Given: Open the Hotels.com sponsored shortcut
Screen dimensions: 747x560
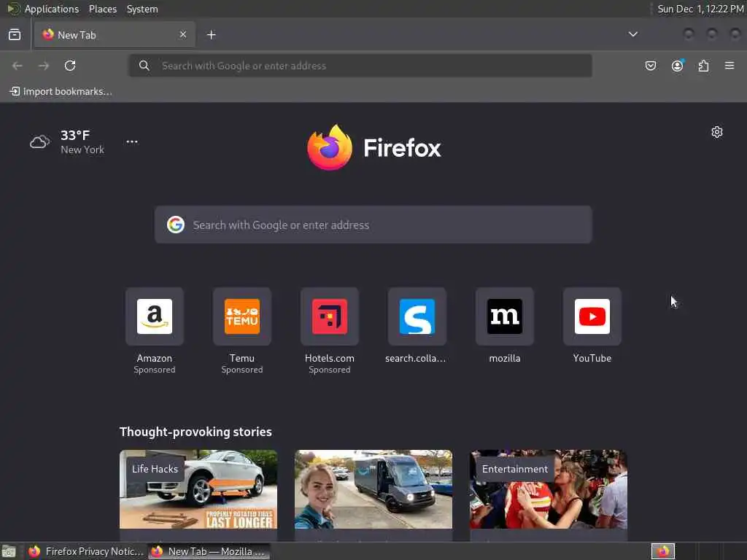Looking at the screenshot, I should coord(330,330).
